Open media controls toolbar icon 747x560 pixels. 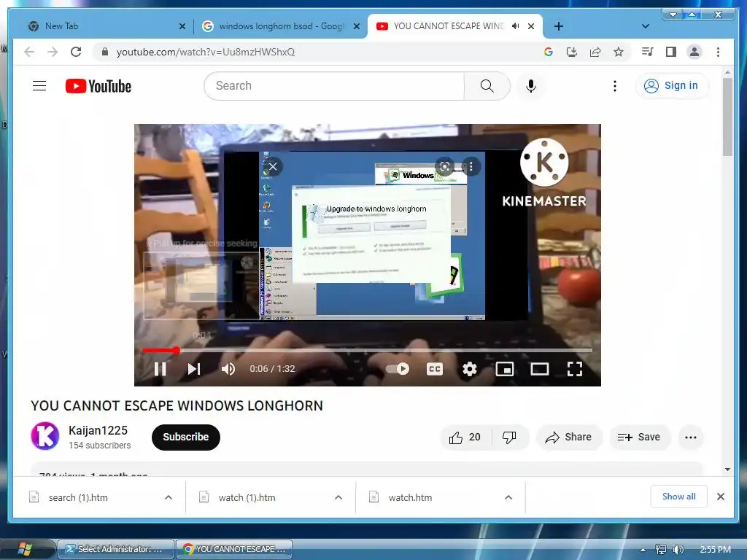(648, 52)
